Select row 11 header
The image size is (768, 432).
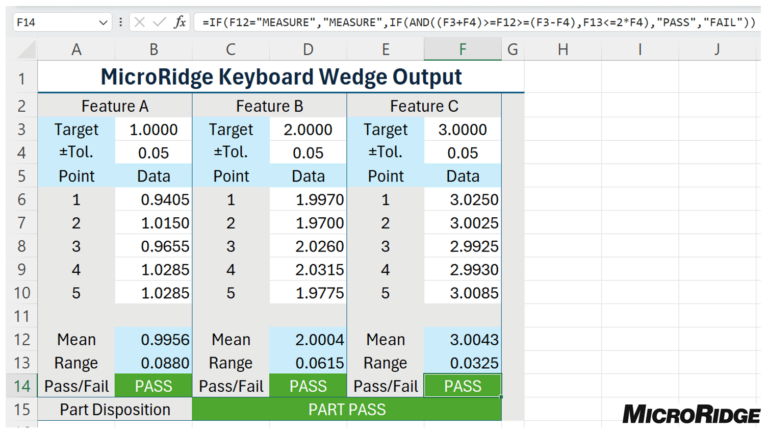click(x=22, y=316)
